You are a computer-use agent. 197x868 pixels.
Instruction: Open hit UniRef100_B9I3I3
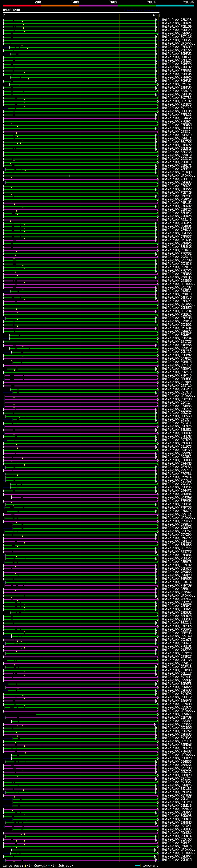[177, 393]
